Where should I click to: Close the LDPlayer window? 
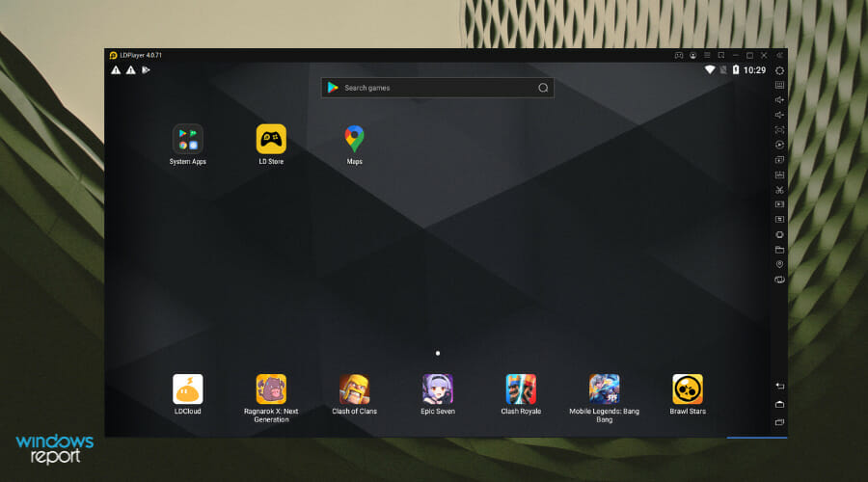[x=764, y=55]
